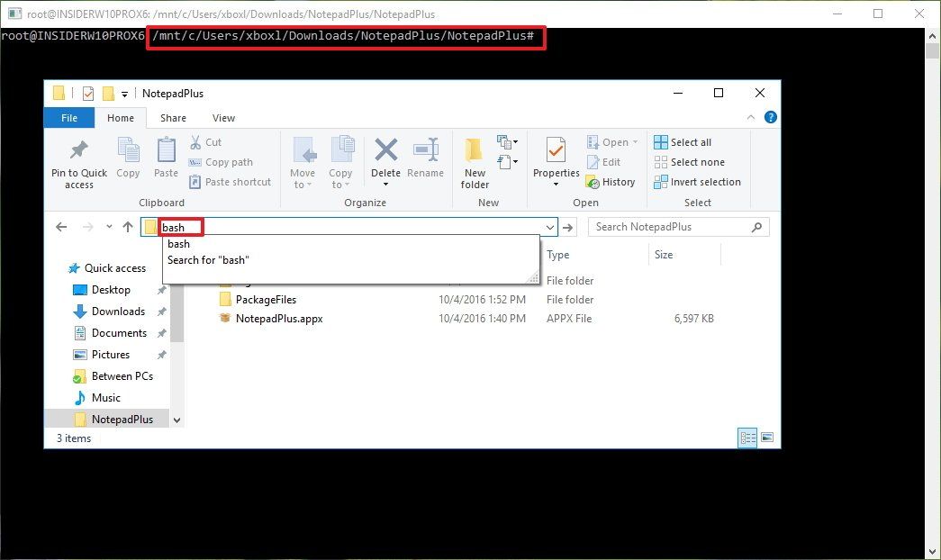Select the New folder icon
Image resolution: width=941 pixels, height=560 pixels.
[475, 160]
